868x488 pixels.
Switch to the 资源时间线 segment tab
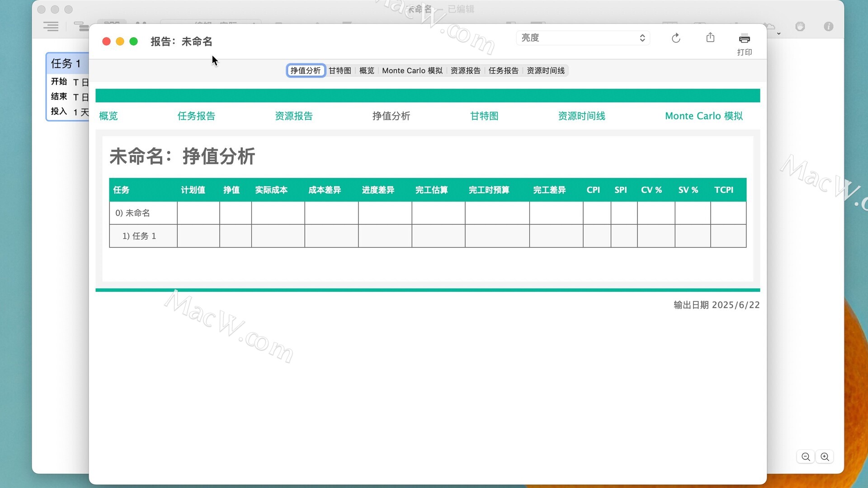click(x=546, y=70)
